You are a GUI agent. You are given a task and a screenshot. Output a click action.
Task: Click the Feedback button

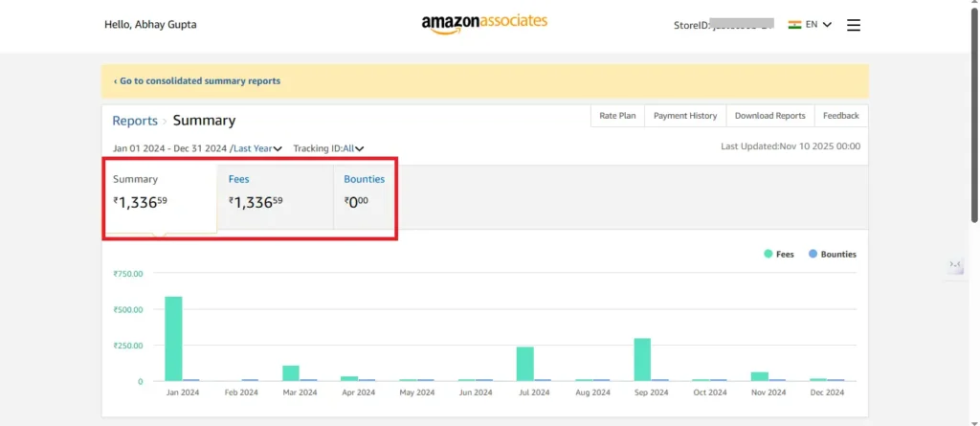pos(840,116)
